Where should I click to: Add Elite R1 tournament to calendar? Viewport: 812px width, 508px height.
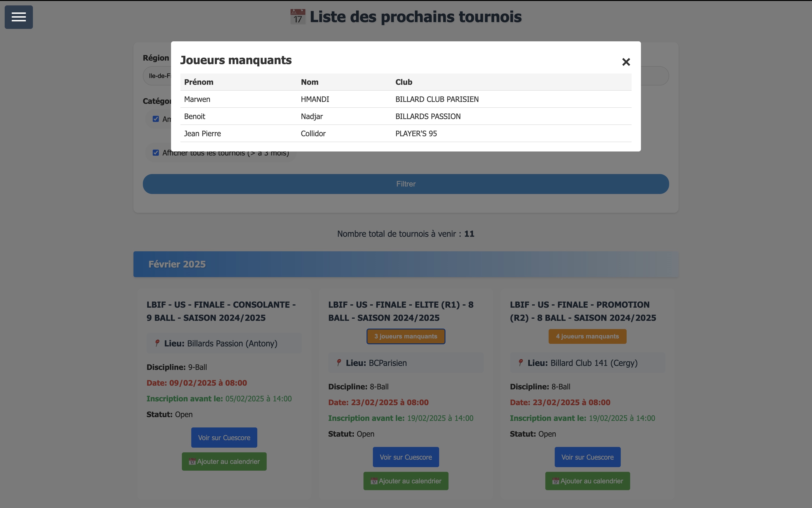coord(406,481)
